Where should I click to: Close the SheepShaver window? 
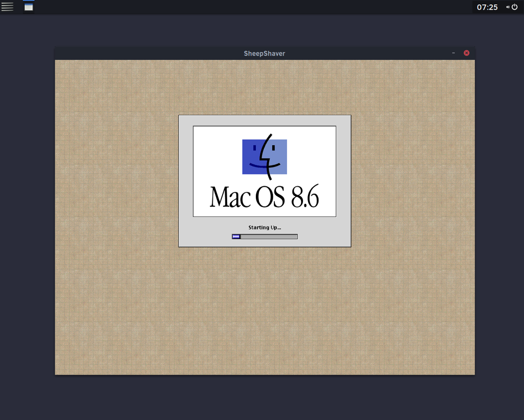pyautogui.click(x=467, y=53)
